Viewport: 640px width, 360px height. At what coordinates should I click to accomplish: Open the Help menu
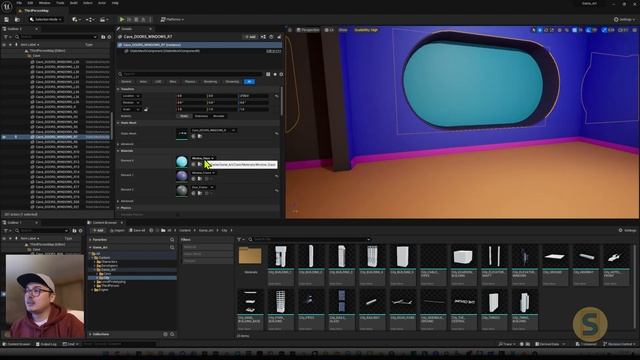[x=115, y=3]
